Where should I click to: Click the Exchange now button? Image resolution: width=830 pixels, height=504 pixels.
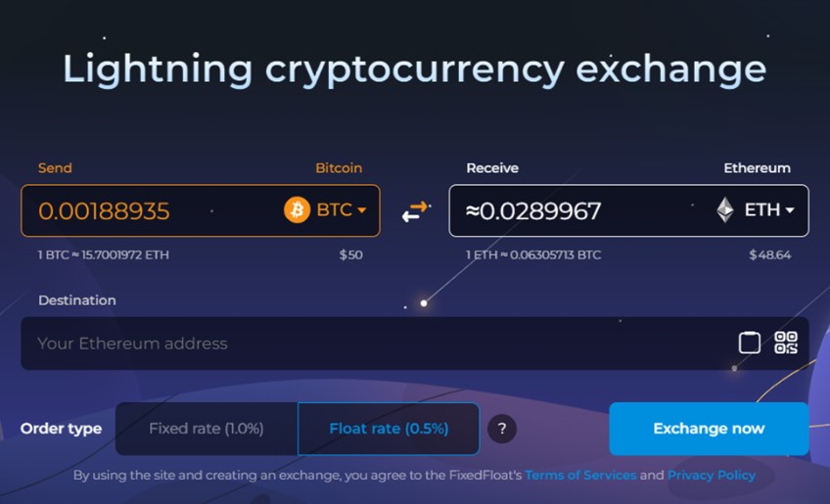pos(709,429)
